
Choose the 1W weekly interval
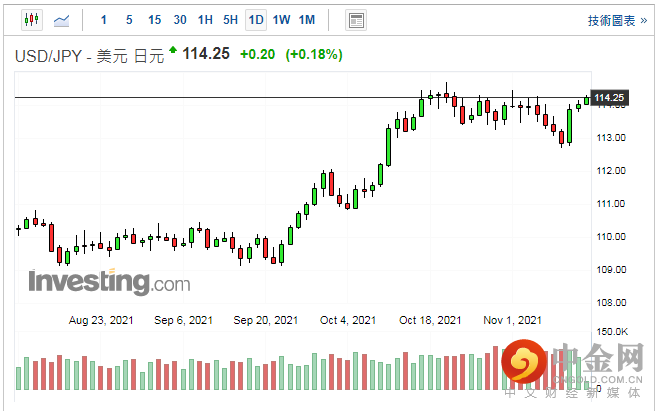tap(281, 20)
